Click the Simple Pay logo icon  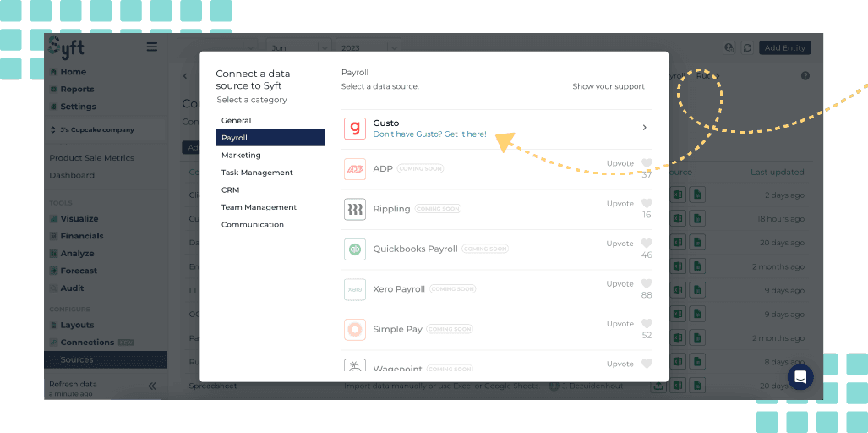(x=355, y=330)
